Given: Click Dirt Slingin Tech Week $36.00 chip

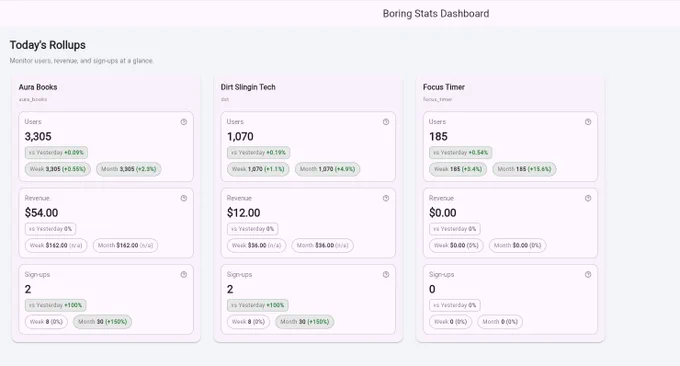Looking at the screenshot, I should [x=256, y=245].
